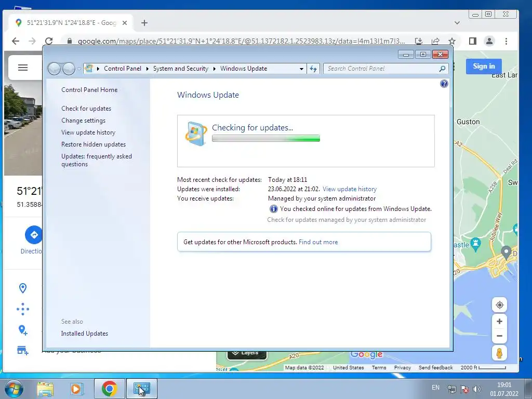Image resolution: width=532 pixels, height=399 pixels.
Task: Zoom in on the Google map
Action: [x=499, y=321]
